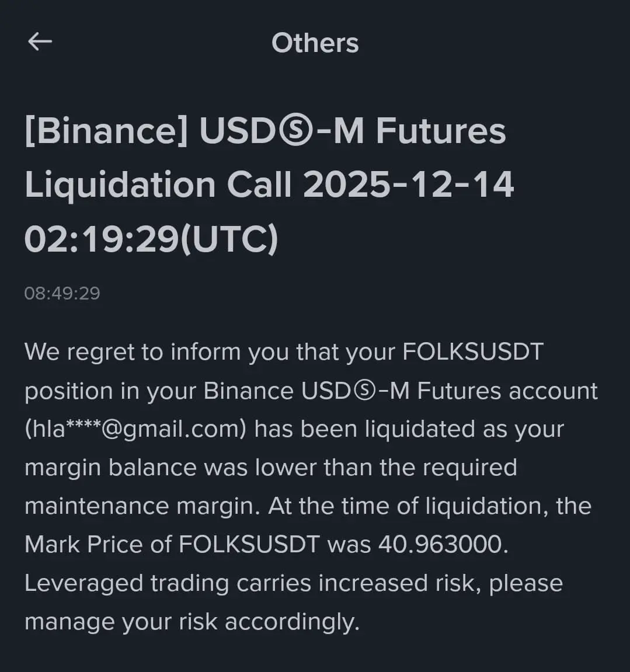Tap the circled S symbol in message body
The image size is (630, 672).
pos(364,391)
